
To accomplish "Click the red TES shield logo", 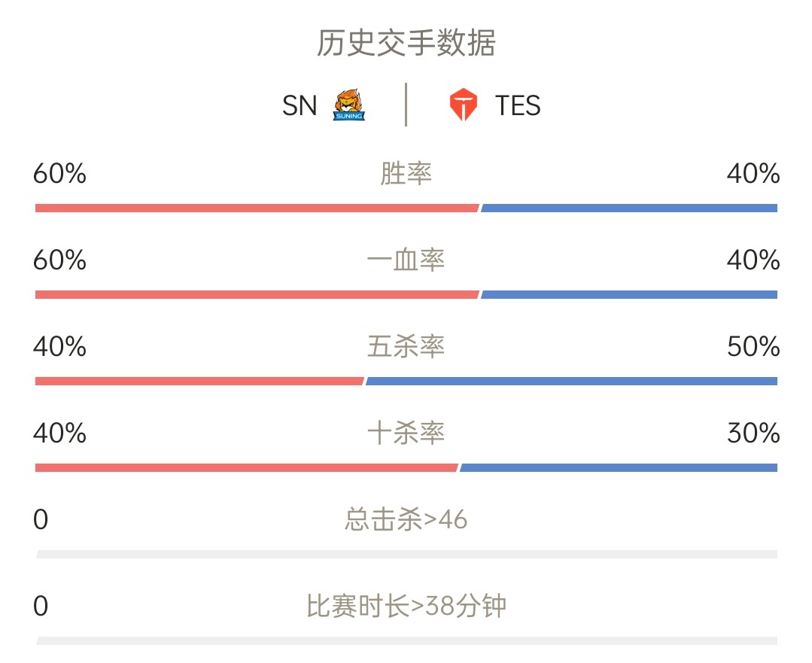I will click(x=463, y=105).
